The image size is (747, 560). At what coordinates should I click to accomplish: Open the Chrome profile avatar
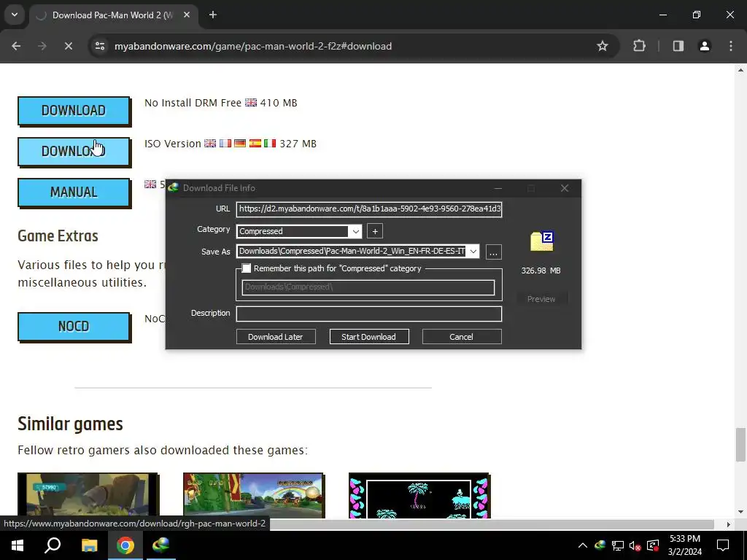704,46
